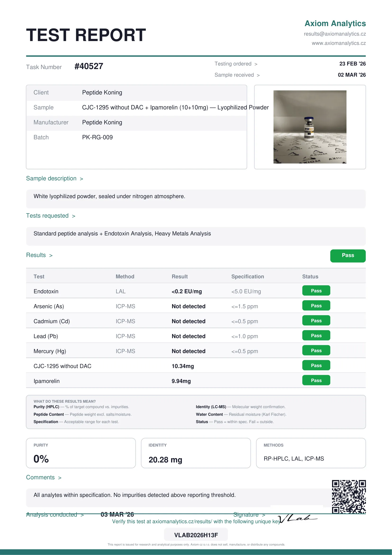This screenshot has width=392, height=555.
Task: Click the Pass badge in the Endotoxin row
Action: tap(316, 291)
